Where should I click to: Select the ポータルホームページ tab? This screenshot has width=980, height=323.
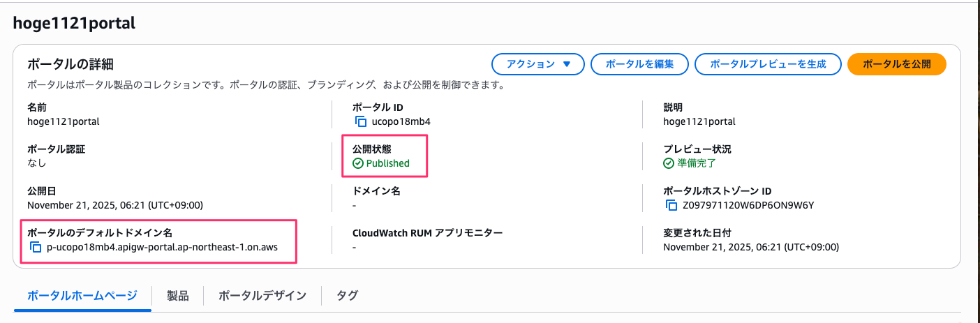(82, 296)
